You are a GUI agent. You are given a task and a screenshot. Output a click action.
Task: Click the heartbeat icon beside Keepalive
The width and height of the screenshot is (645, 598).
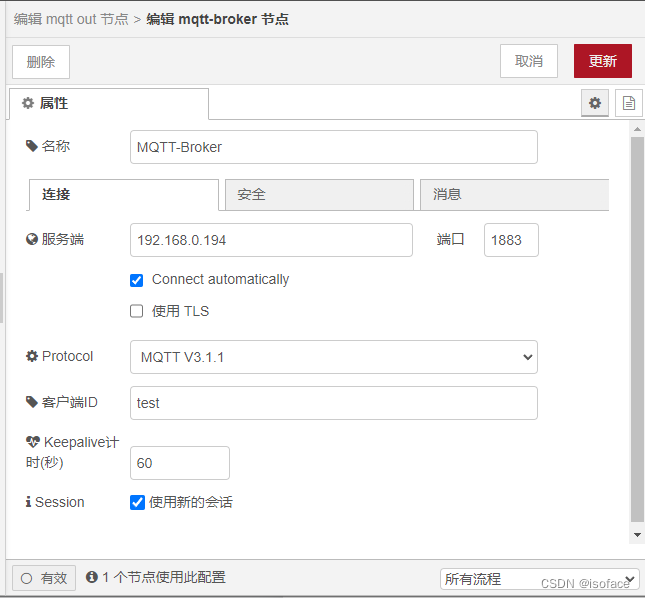click(32, 442)
